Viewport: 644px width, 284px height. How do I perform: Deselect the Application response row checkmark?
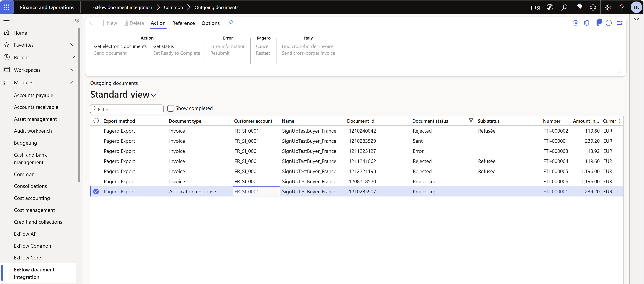coord(96,191)
